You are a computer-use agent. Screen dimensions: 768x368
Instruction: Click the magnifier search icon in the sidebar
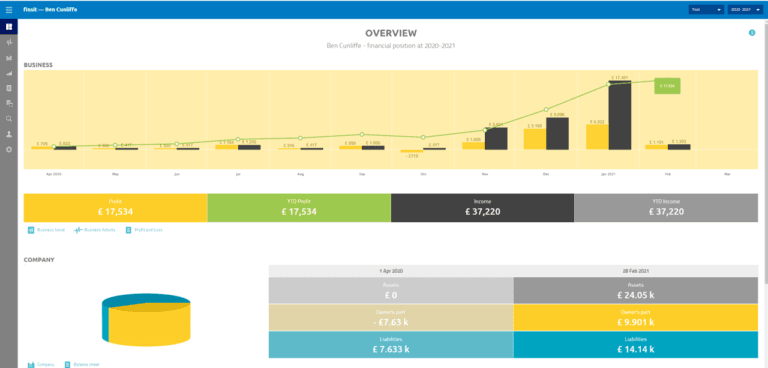click(9, 119)
